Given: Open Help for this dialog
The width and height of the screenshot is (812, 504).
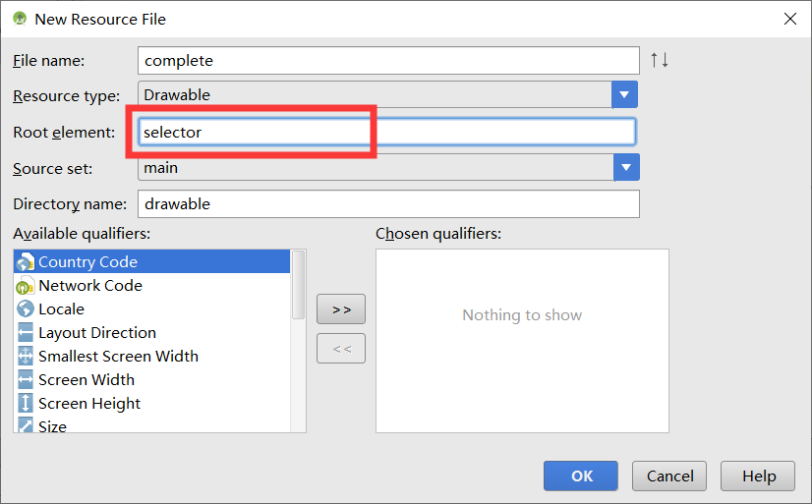Looking at the screenshot, I should (x=758, y=476).
